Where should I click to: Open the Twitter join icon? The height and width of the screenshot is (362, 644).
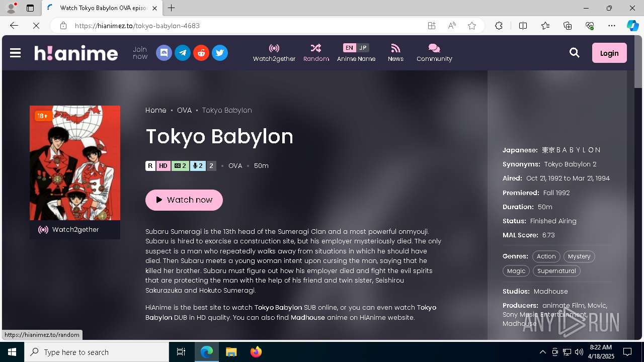[220, 53]
